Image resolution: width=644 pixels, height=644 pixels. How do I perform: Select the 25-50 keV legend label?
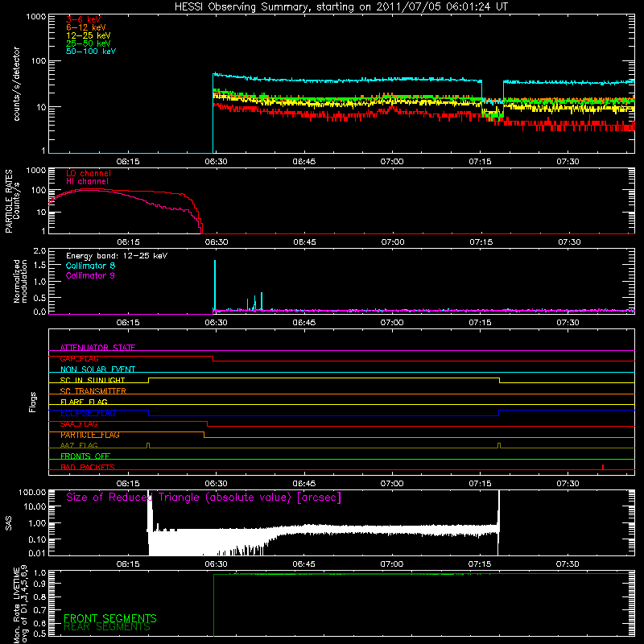click(89, 43)
